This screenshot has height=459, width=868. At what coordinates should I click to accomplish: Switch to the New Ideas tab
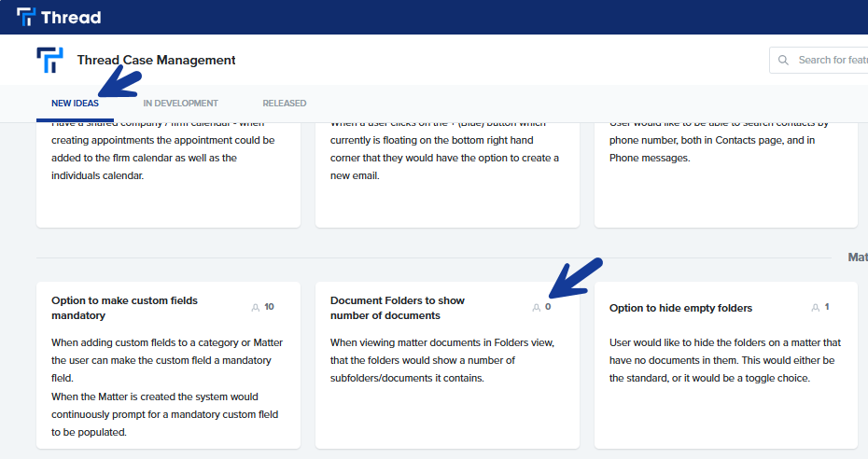click(x=75, y=104)
